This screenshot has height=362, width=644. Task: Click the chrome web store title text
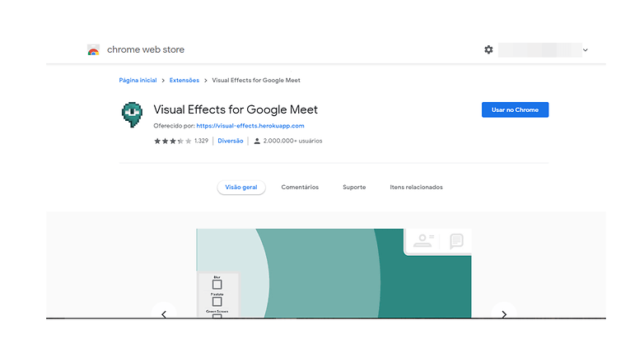click(146, 49)
